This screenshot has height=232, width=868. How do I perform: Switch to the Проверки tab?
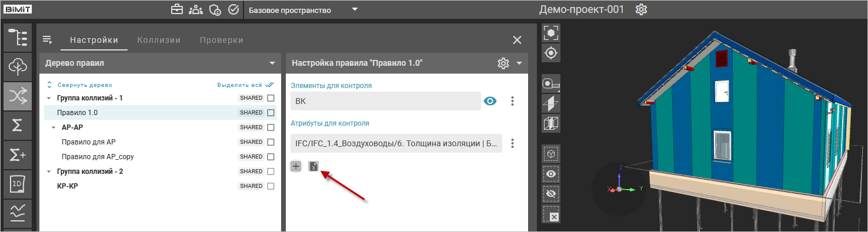tap(222, 40)
